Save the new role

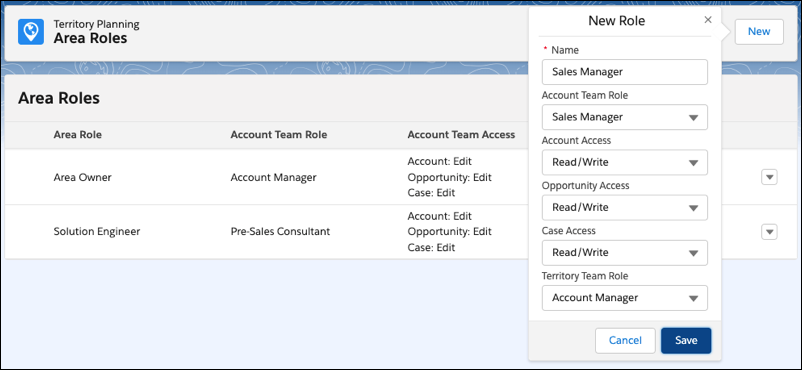[686, 340]
